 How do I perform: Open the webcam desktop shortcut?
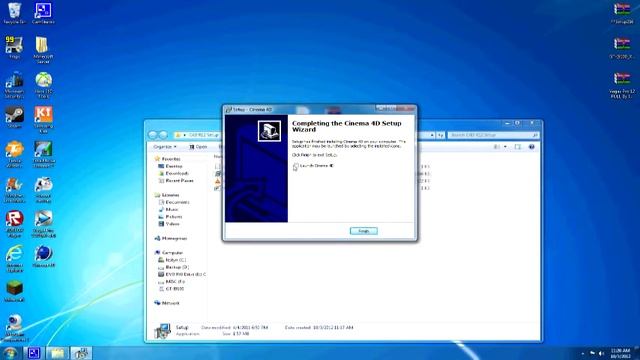tap(14, 328)
